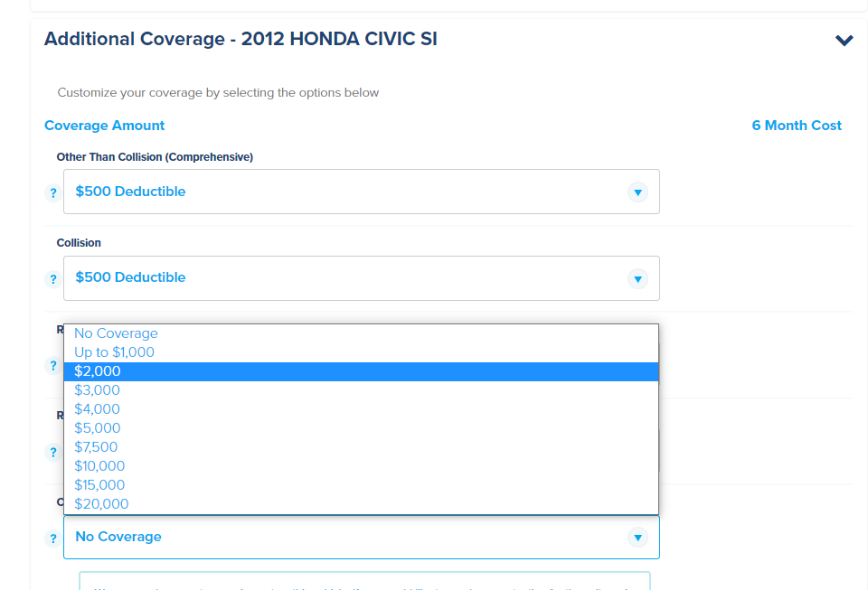Click the Collision field label
Image resolution: width=868 pixels, height=590 pixels.
pyautogui.click(x=79, y=243)
